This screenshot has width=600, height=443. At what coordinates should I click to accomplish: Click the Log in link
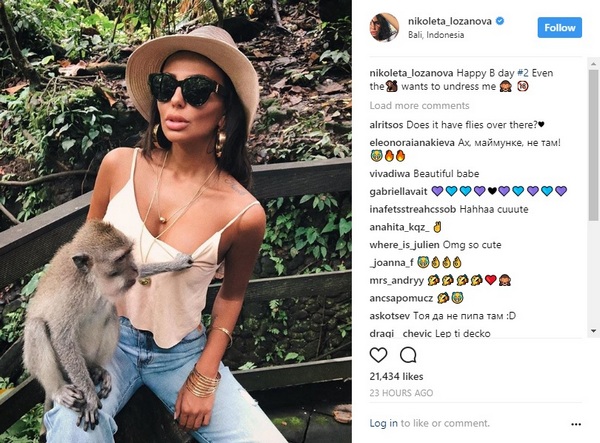tap(383, 423)
